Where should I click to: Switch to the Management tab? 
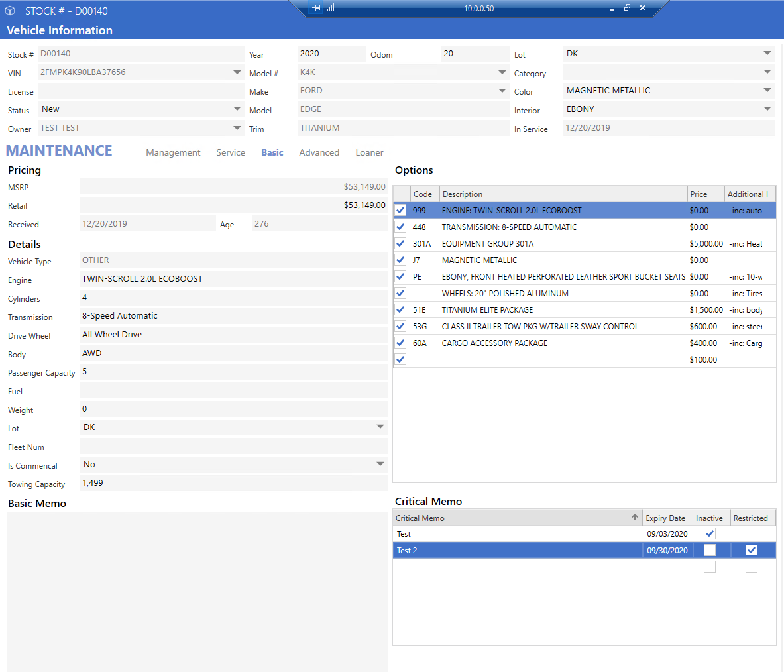pyautogui.click(x=173, y=152)
